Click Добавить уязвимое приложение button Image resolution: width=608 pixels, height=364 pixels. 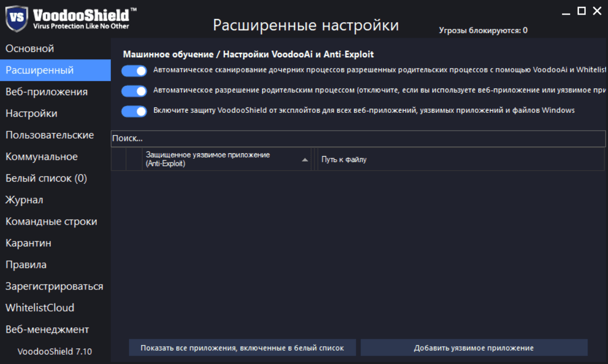[x=474, y=348]
